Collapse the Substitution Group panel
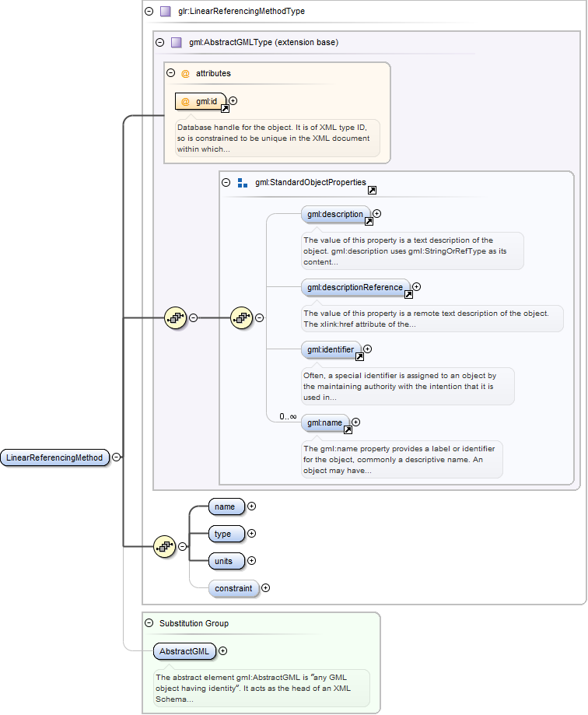 click(x=149, y=623)
